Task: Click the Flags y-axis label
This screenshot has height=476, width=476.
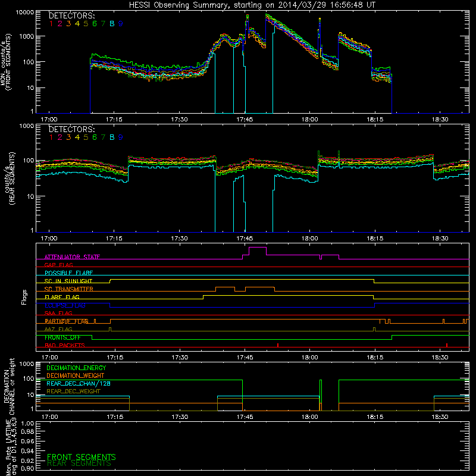Action: pyautogui.click(x=24, y=297)
